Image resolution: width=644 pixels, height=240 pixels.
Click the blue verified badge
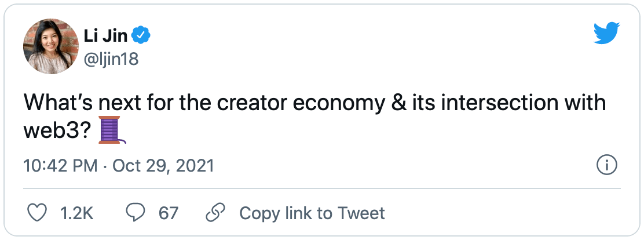(142, 37)
